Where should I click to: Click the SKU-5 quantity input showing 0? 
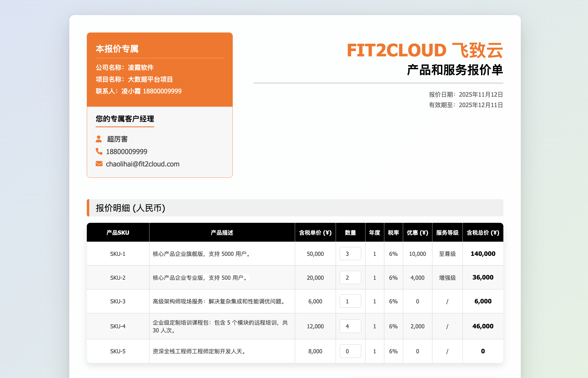click(350, 351)
